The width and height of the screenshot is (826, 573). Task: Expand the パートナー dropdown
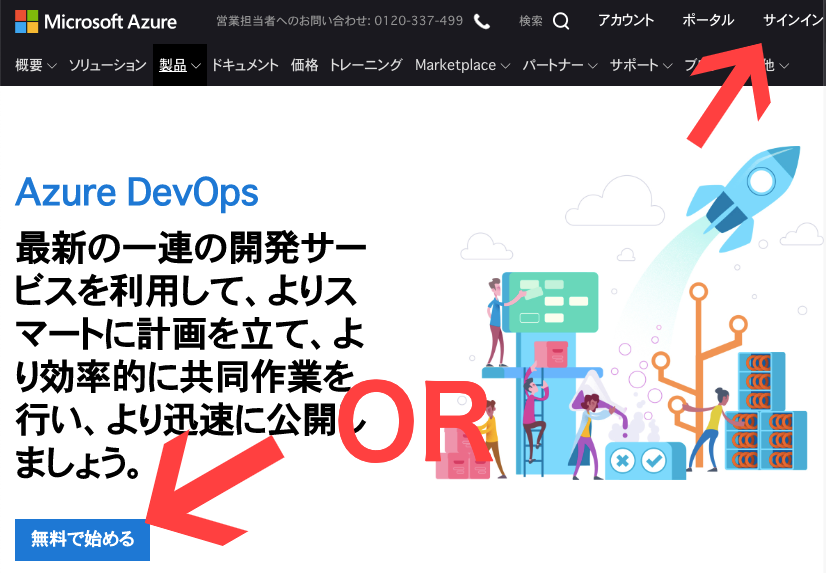click(x=560, y=65)
